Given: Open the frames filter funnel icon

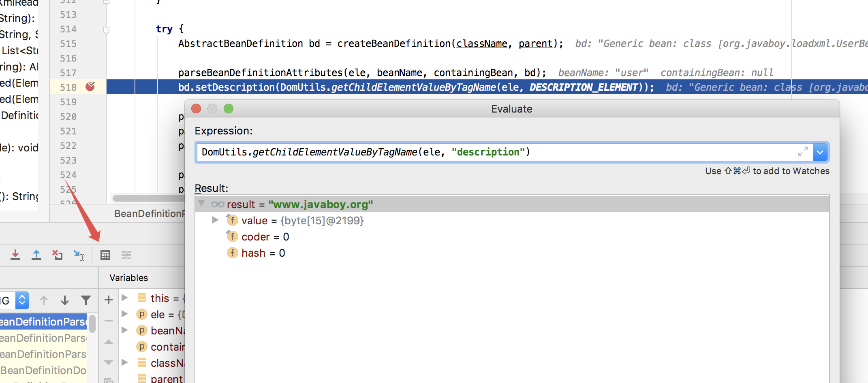Looking at the screenshot, I should [86, 300].
